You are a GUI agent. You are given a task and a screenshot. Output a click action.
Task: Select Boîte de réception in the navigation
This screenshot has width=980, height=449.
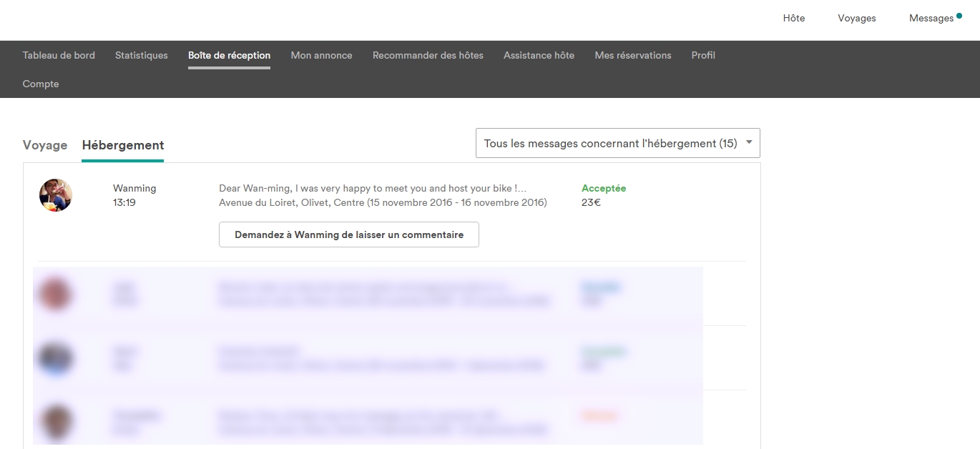pyautogui.click(x=229, y=55)
